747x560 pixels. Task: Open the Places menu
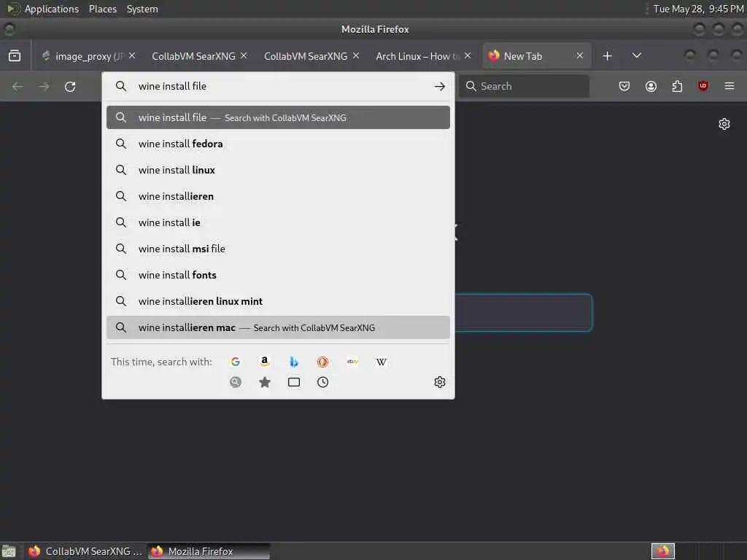(102, 9)
